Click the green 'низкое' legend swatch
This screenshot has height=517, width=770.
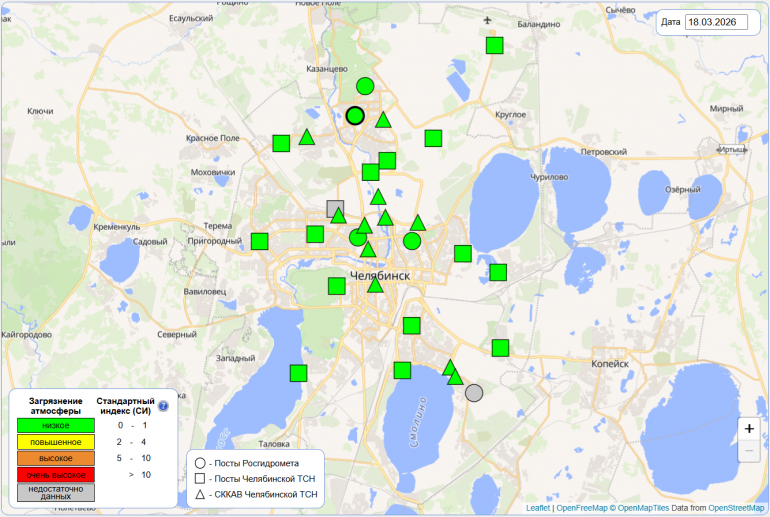pos(56,425)
